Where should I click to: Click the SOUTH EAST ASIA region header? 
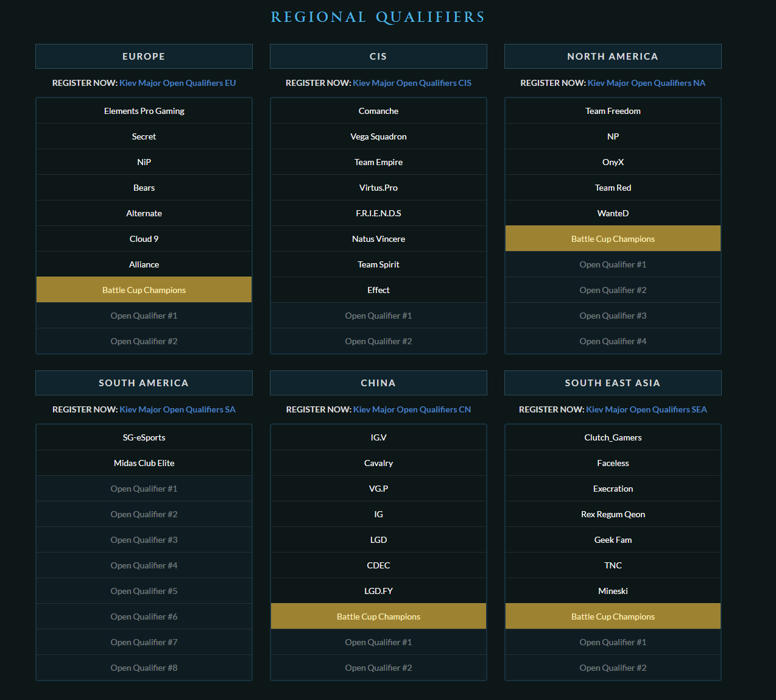coord(613,383)
